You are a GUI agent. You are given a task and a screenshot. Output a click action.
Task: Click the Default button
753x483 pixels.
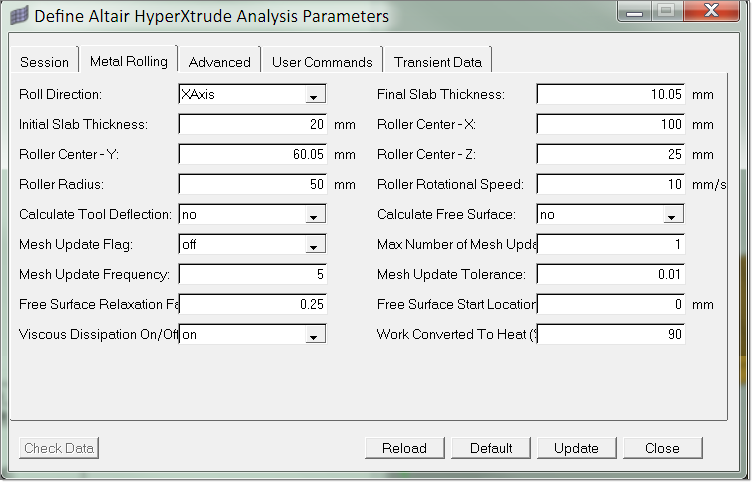point(491,448)
